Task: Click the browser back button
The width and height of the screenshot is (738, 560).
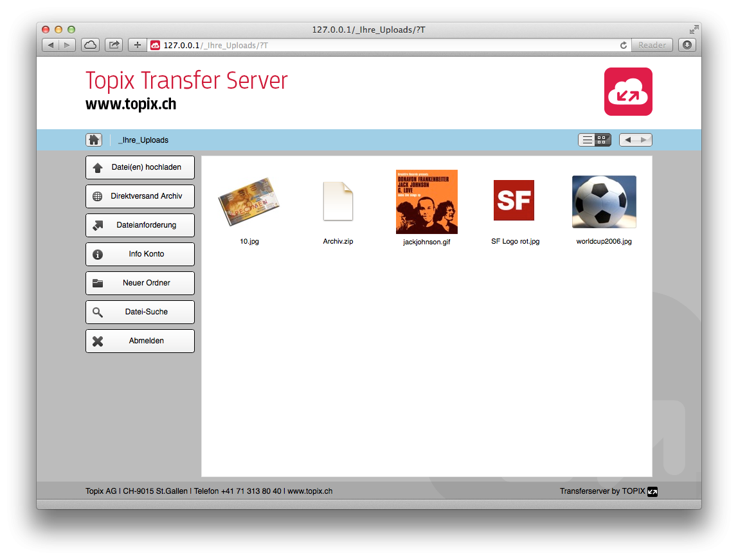Action: [51, 45]
